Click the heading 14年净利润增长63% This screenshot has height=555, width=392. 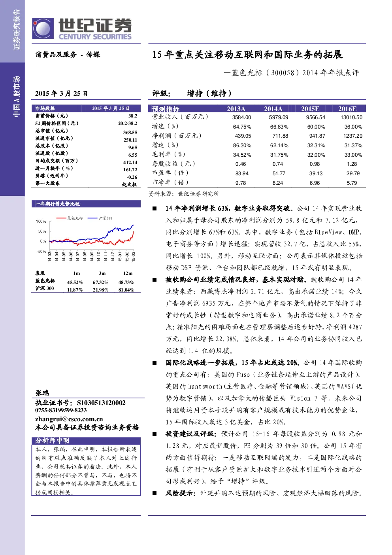(197, 208)
